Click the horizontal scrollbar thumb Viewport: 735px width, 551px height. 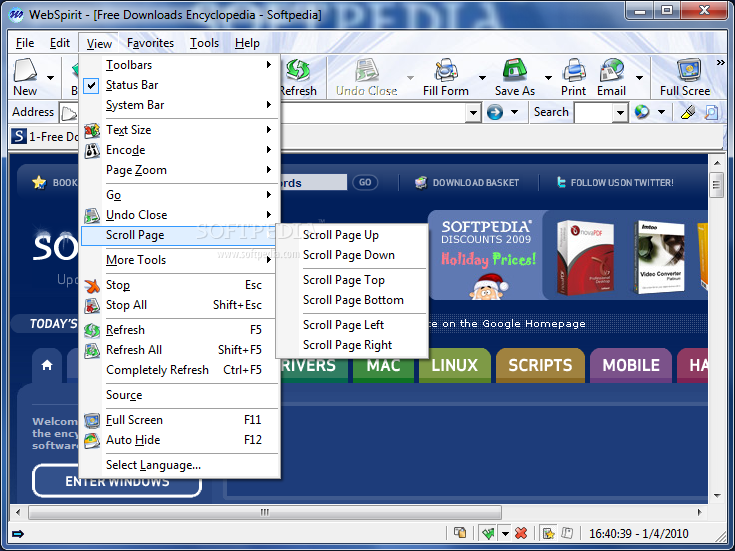tap(265, 513)
